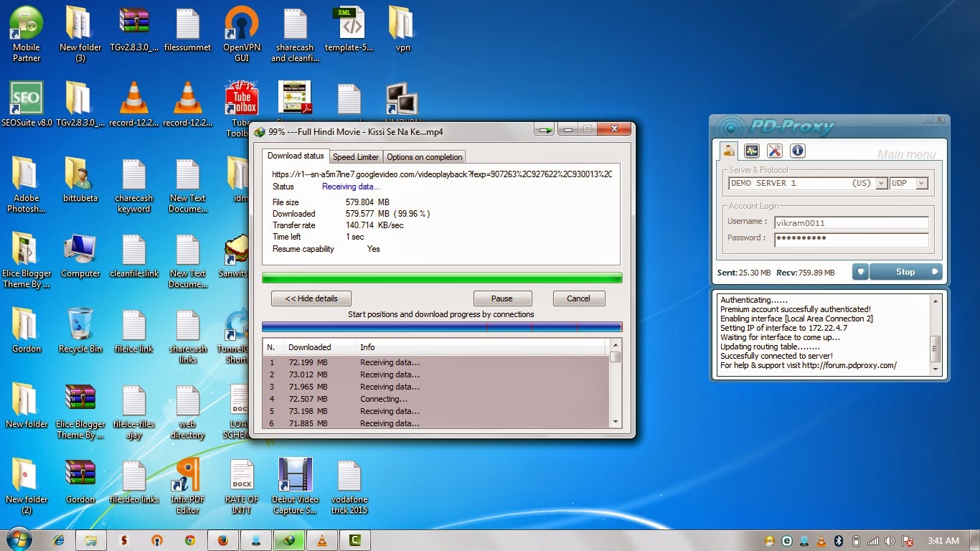This screenshot has width=980, height=551.
Task: Open the Infix PDF Editor desktop icon
Action: pyautogui.click(x=188, y=486)
